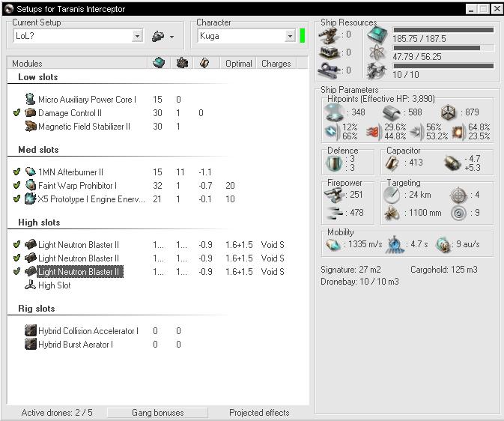Click the Med slots section header
The height and width of the screenshot is (421, 504).
pyautogui.click(x=38, y=150)
